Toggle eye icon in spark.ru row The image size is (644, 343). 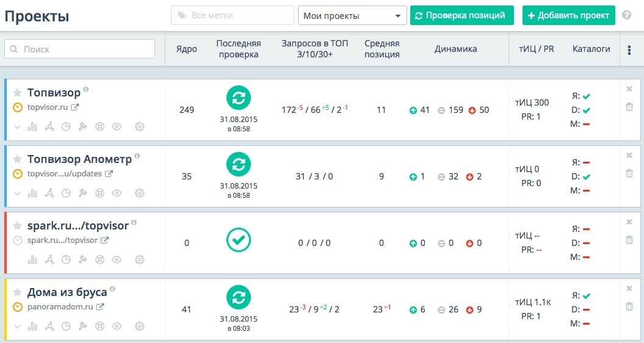pyautogui.click(x=117, y=259)
